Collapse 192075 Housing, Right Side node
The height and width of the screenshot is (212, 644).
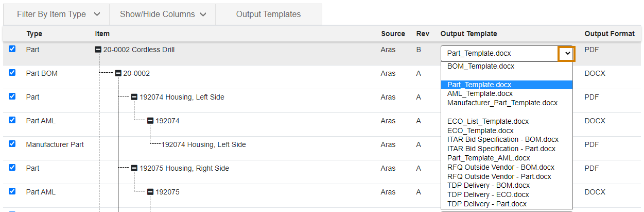[134, 168]
